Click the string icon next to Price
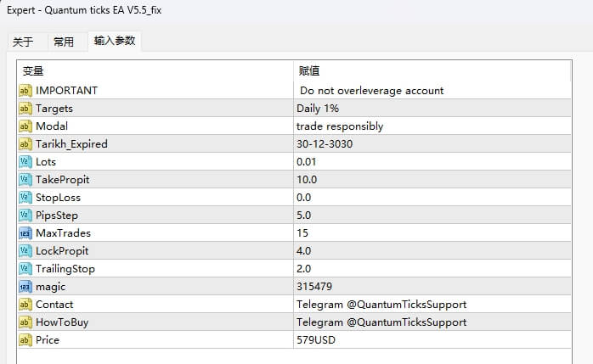 [x=25, y=340]
